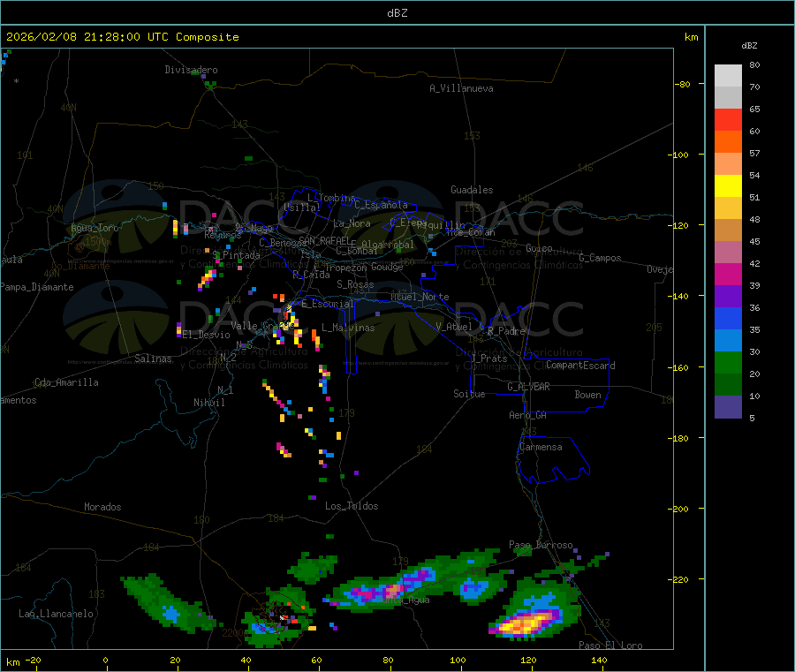Click the Punta_Agua map label
This screenshot has width=795, height=672.
point(403,600)
